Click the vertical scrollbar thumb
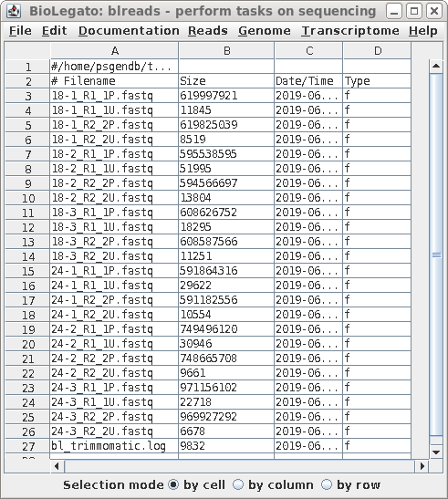Image resolution: width=448 pixels, height=499 pixels. point(436,255)
